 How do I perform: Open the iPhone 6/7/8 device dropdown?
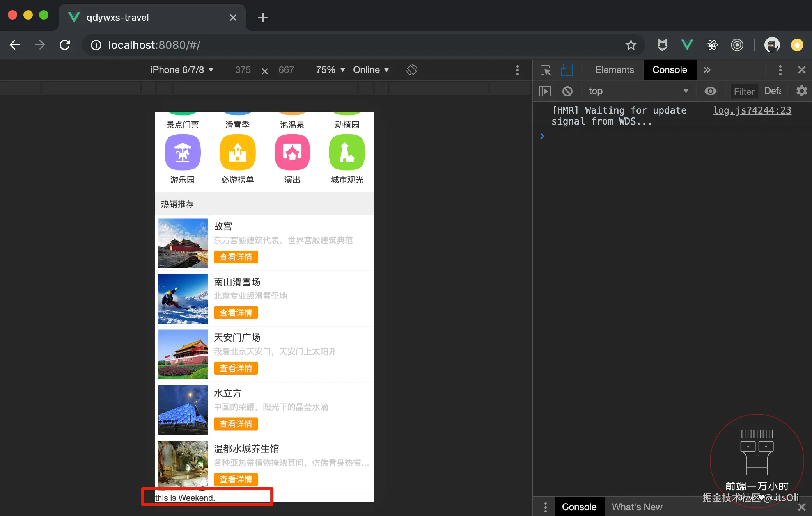(x=182, y=70)
